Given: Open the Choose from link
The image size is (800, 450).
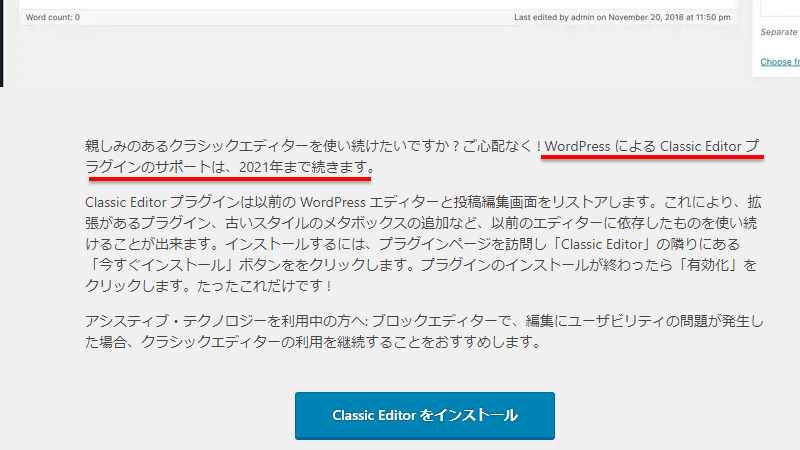Looking at the screenshot, I should (x=780, y=62).
